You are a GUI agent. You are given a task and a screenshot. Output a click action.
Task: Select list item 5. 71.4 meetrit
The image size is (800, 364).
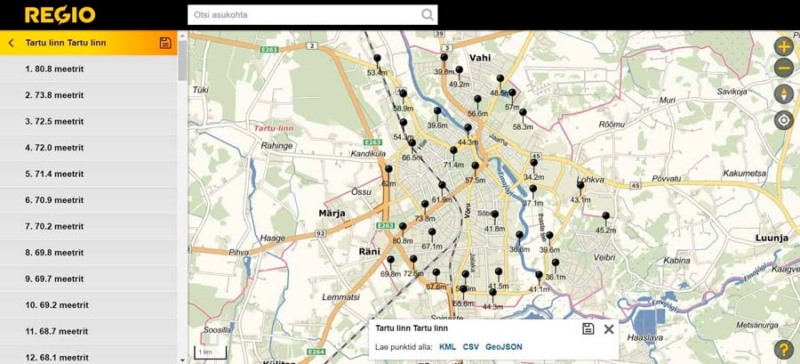pyautogui.click(x=89, y=174)
